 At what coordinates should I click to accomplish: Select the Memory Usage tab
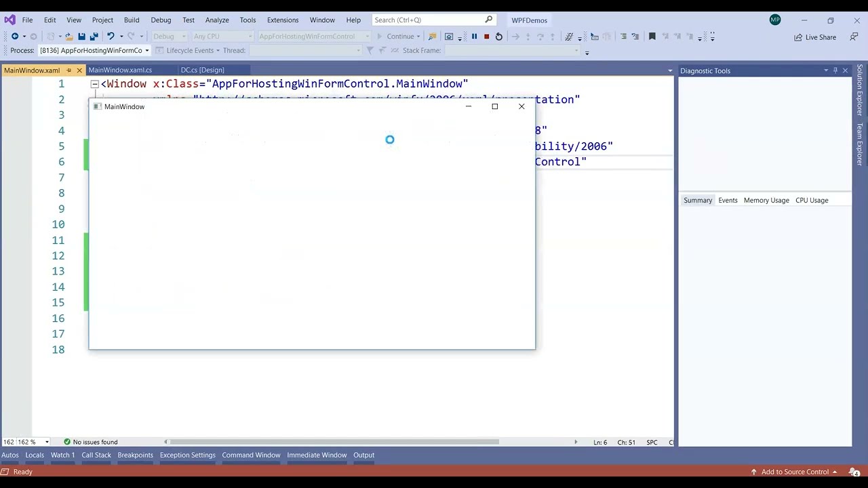click(766, 201)
